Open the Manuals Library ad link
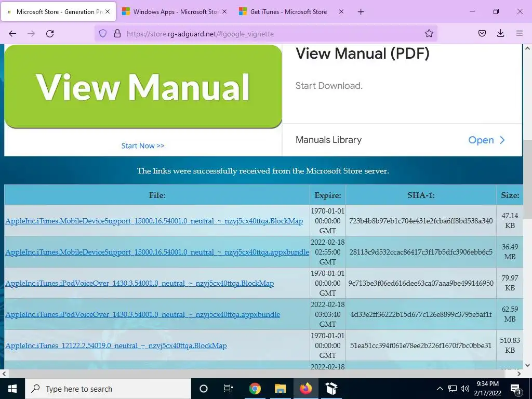Screen dimensions: 532x399 click(x=328, y=140)
